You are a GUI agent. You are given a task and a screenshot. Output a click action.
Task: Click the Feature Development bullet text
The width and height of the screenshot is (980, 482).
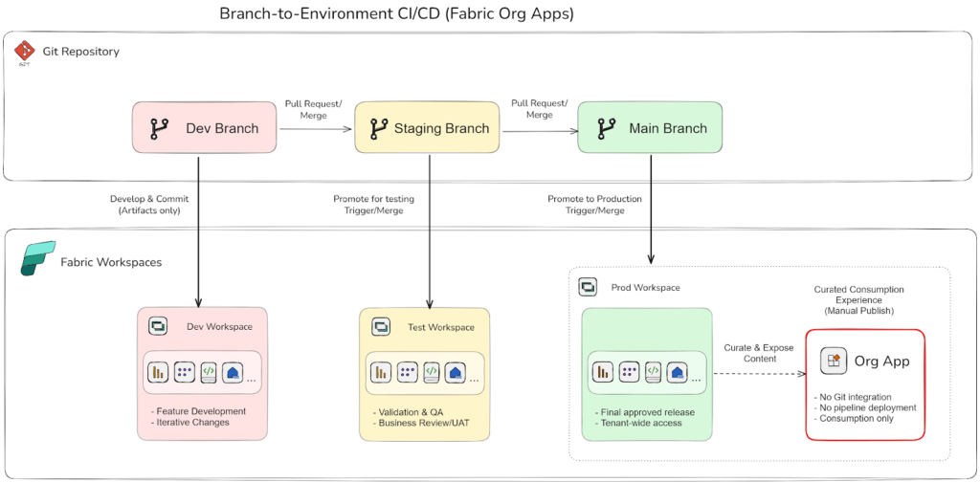tap(199, 411)
